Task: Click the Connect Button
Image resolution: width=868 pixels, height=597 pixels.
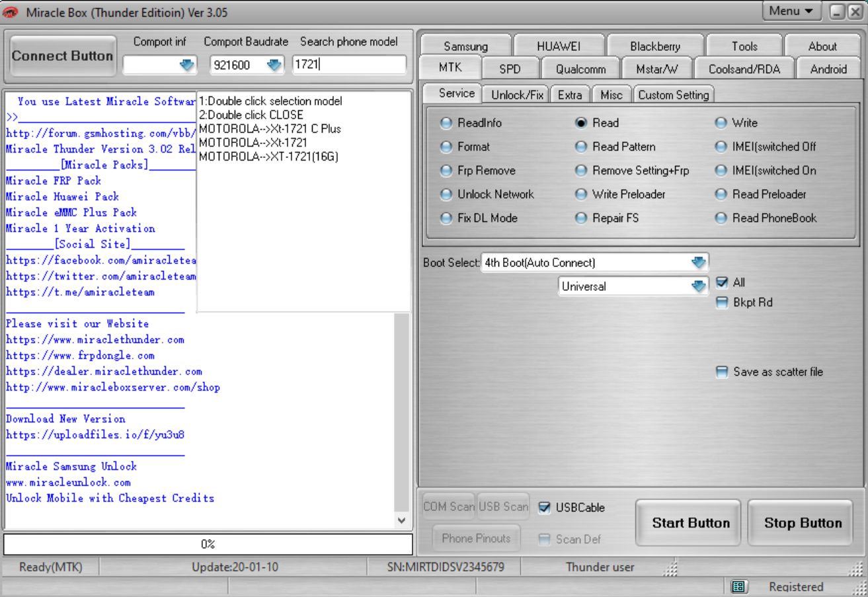Action: coord(63,56)
